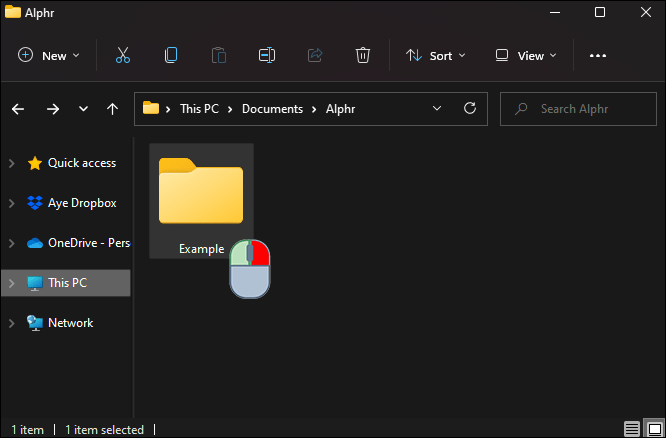The height and width of the screenshot is (438, 666).
Task: Click the Copy icon in toolbar
Action: coord(171,55)
